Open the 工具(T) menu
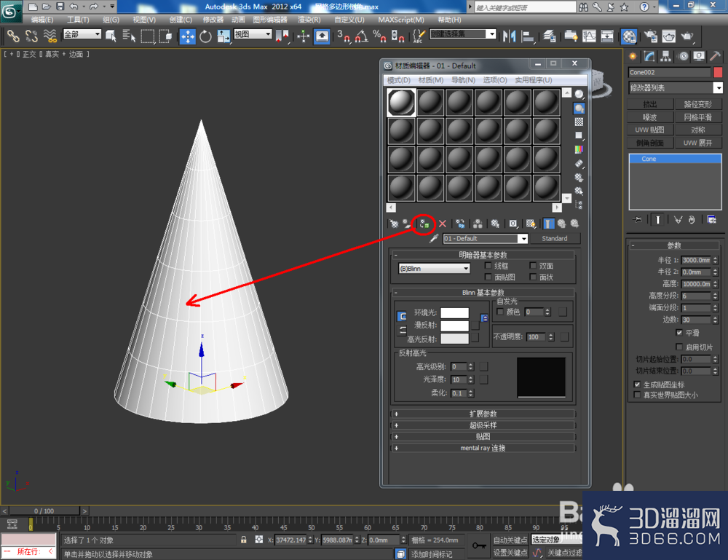Screen dimensions: 728x560 [x=78, y=20]
